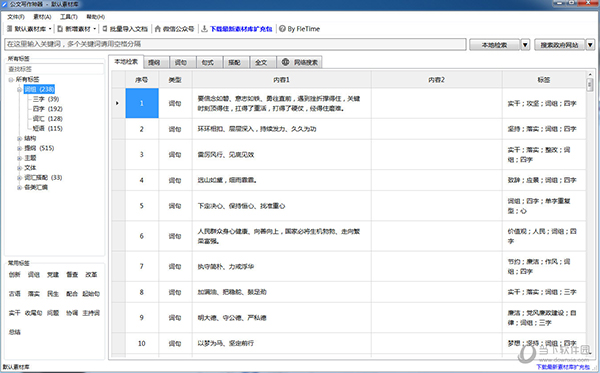Expand the 主题 tree node
Image resolution: width=600 pixels, height=373 pixels.
[19, 158]
